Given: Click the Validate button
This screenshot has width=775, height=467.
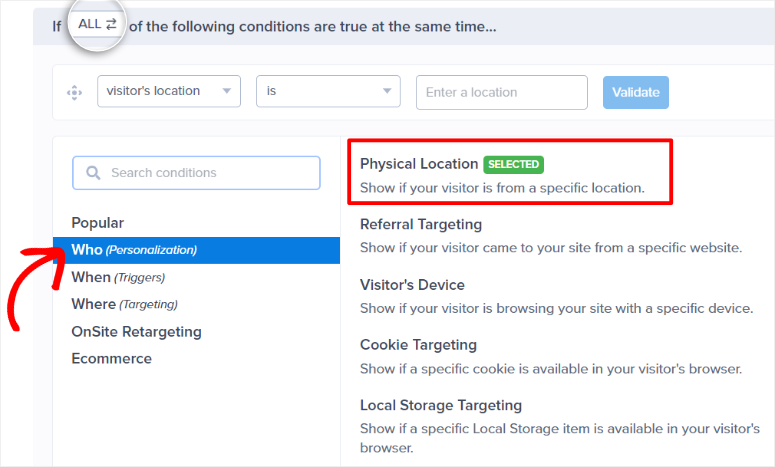Looking at the screenshot, I should click(636, 92).
